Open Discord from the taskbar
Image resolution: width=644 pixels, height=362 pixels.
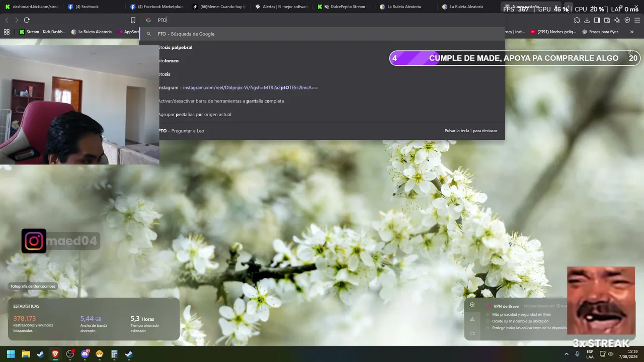(85, 354)
